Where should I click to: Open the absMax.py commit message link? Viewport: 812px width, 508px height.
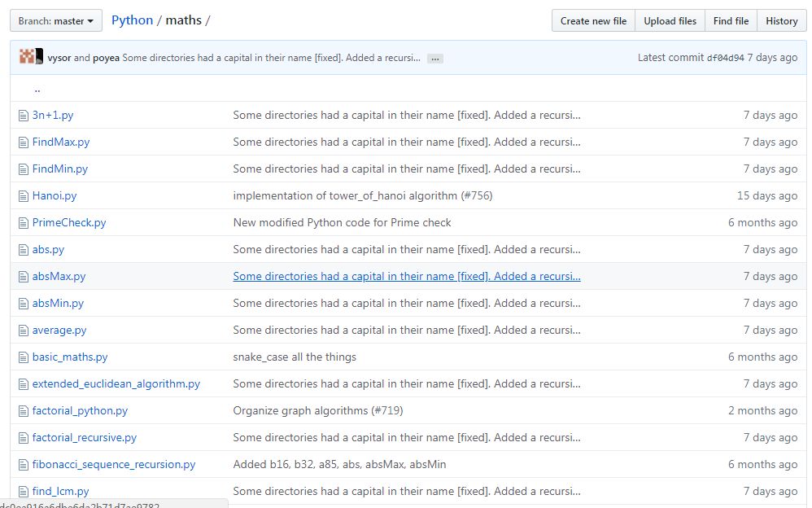[407, 277]
